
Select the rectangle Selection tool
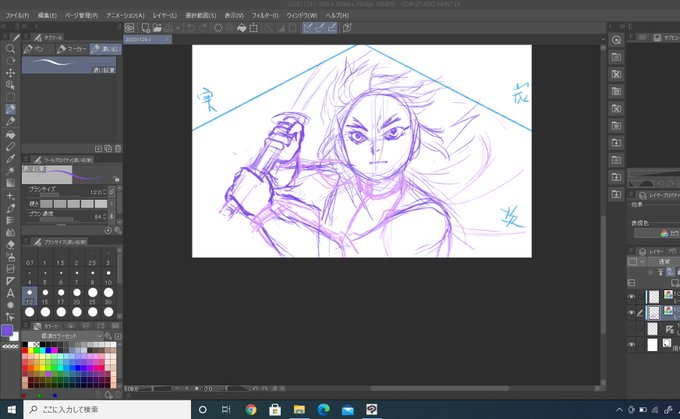click(10, 97)
